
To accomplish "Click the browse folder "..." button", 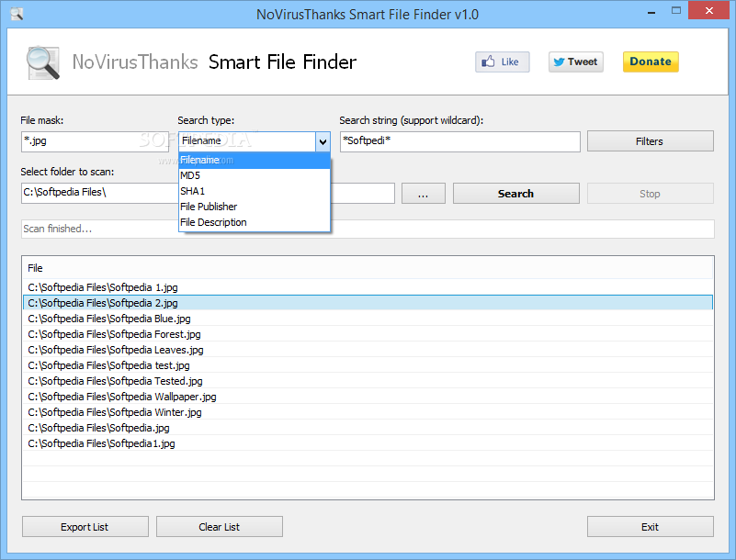I will point(424,193).
